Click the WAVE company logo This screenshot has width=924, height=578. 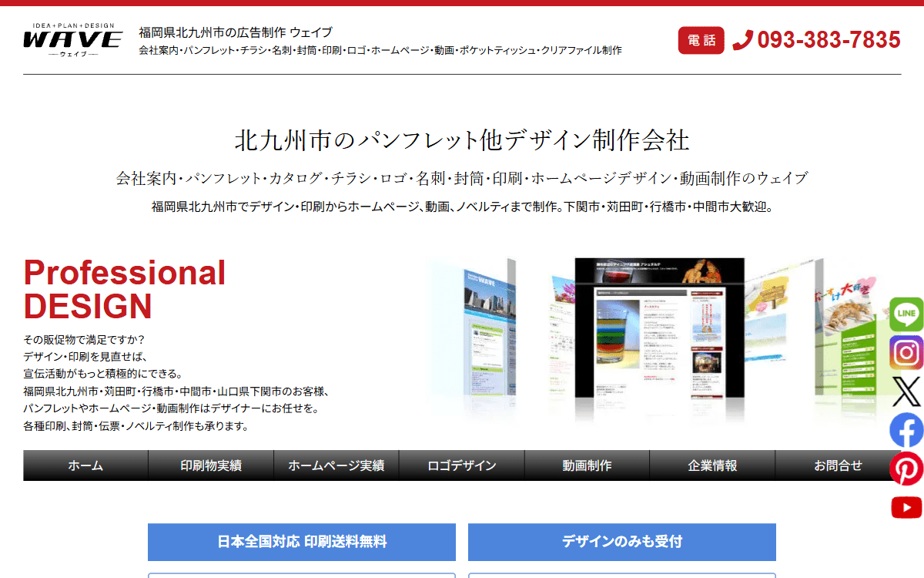point(72,41)
